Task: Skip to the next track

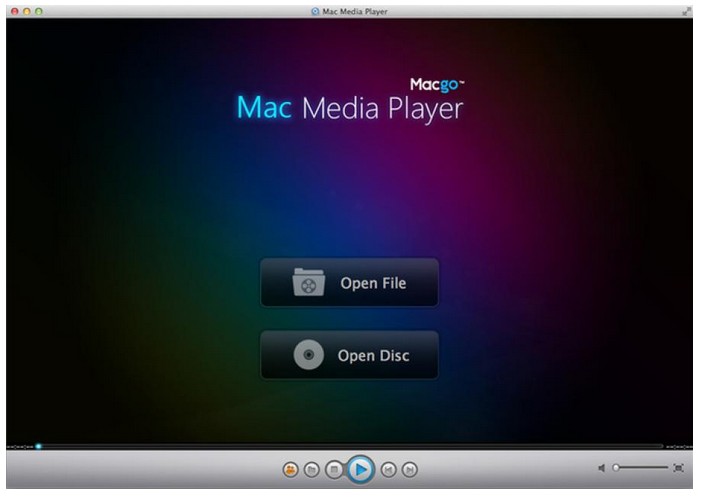Action: coord(410,469)
